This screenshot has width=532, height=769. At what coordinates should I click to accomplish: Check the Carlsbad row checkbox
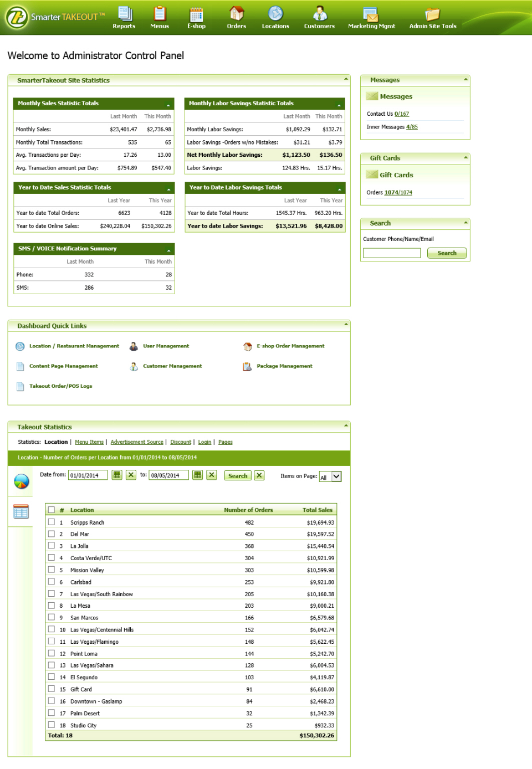click(52, 581)
